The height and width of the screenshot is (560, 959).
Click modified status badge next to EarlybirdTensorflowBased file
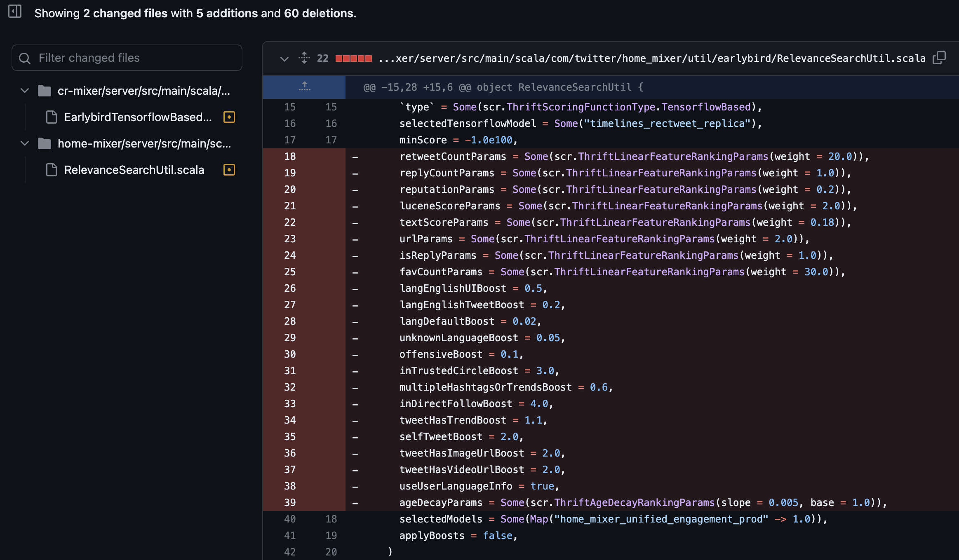click(229, 117)
